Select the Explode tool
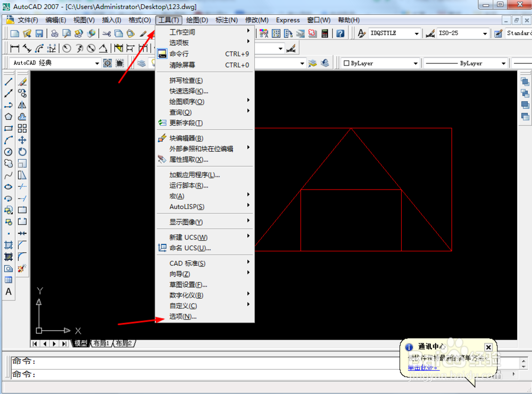The width and height of the screenshot is (532, 394). pyautogui.click(x=22, y=268)
